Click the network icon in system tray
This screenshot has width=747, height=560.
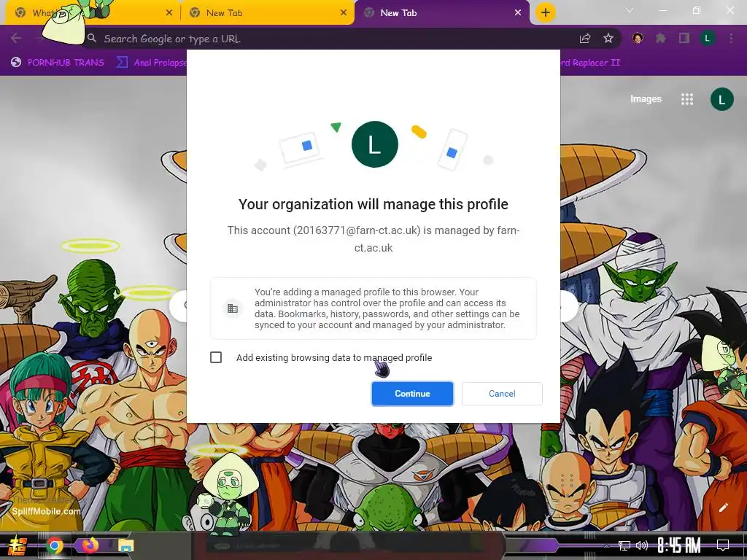pos(624,545)
